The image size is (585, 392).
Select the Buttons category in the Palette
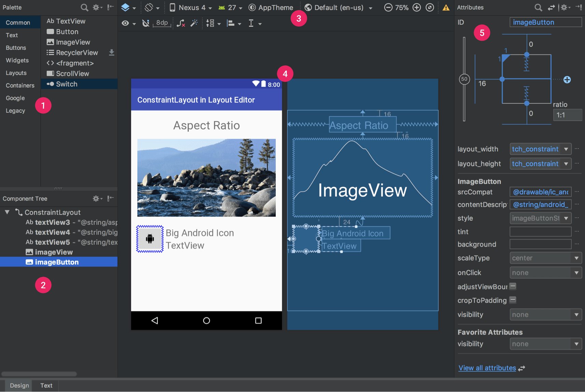point(16,47)
